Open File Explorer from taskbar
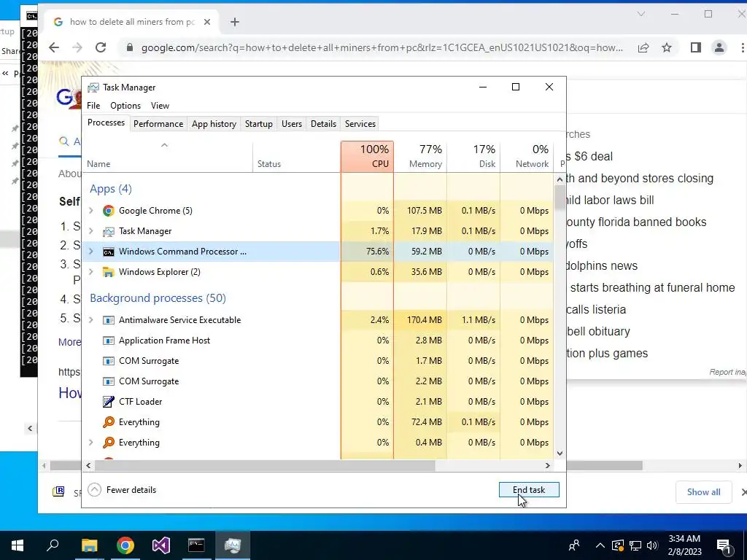This screenshot has width=747, height=560. click(x=89, y=545)
